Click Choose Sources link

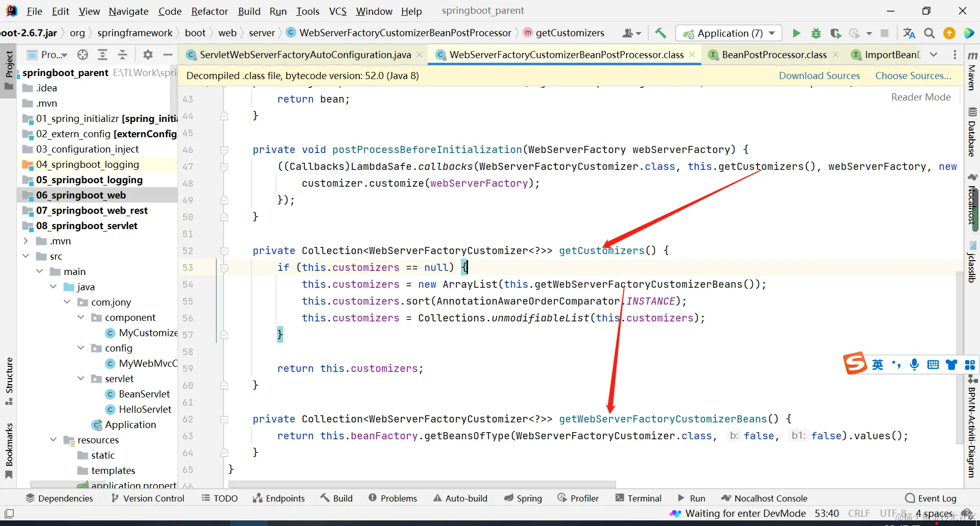(913, 76)
